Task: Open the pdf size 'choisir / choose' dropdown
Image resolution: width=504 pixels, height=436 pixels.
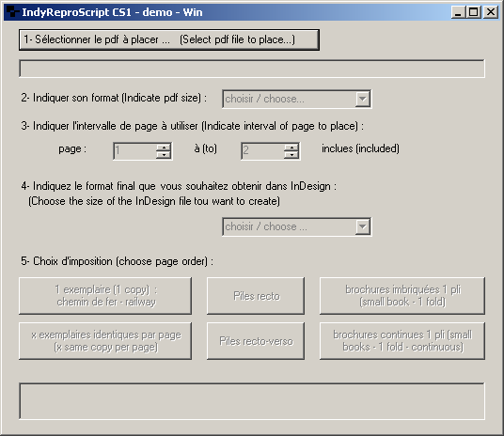Action: (297, 99)
